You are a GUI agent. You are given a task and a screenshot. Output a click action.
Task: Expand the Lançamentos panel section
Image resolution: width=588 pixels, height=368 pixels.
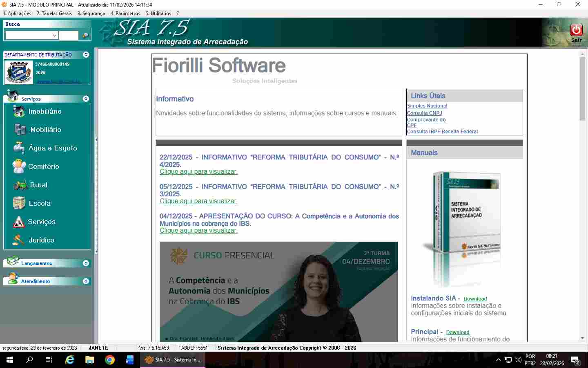(86, 263)
